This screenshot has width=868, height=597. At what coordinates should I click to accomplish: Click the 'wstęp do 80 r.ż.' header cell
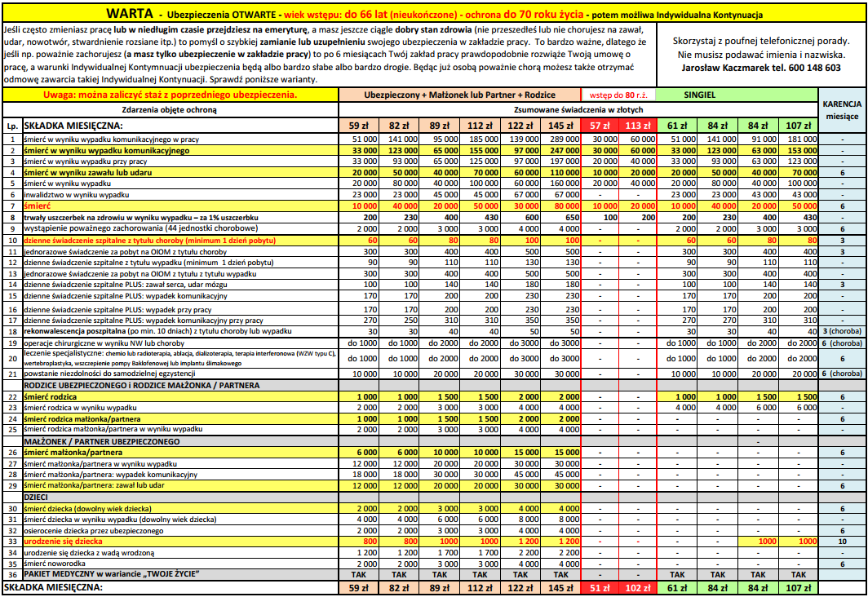pos(618,95)
